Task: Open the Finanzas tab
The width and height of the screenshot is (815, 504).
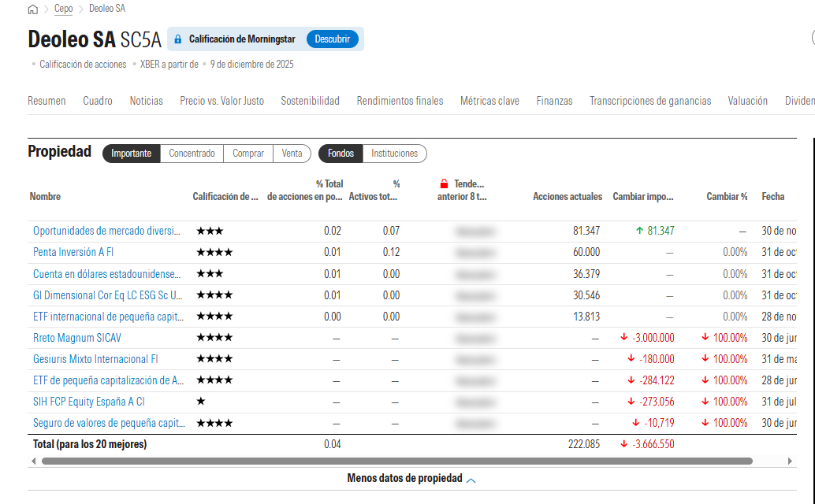Action: click(x=554, y=101)
